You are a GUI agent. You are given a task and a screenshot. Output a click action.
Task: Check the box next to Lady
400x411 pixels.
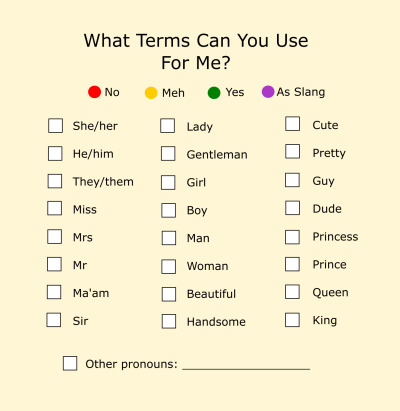coord(168,126)
